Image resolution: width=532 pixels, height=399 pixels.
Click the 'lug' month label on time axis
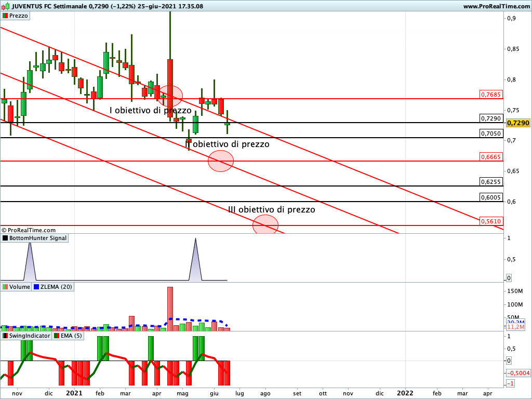240,394
